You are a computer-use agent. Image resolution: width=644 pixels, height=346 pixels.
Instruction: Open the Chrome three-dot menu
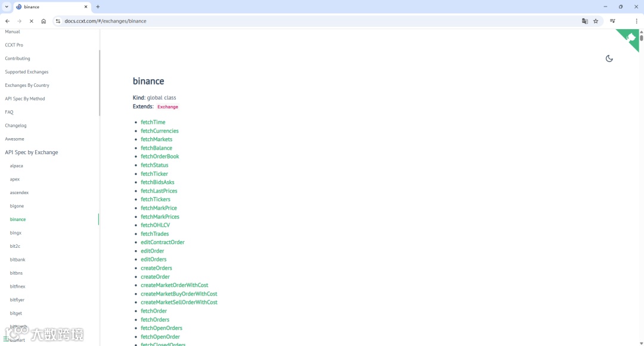tap(636, 21)
